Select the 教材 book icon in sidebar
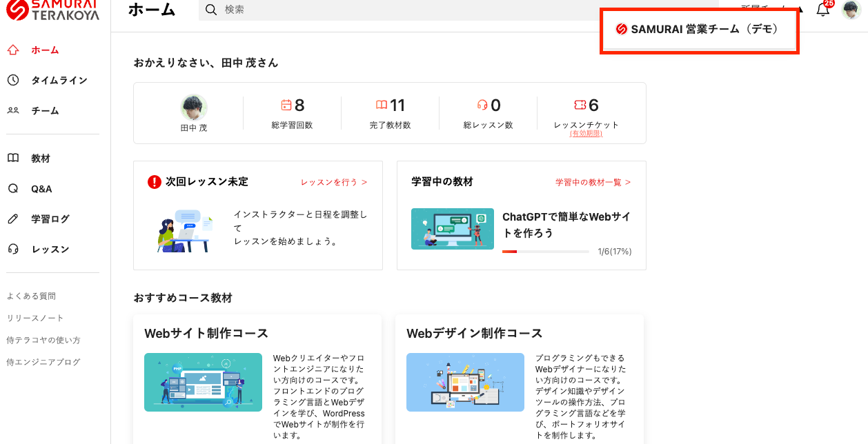868x444 pixels. click(x=13, y=159)
